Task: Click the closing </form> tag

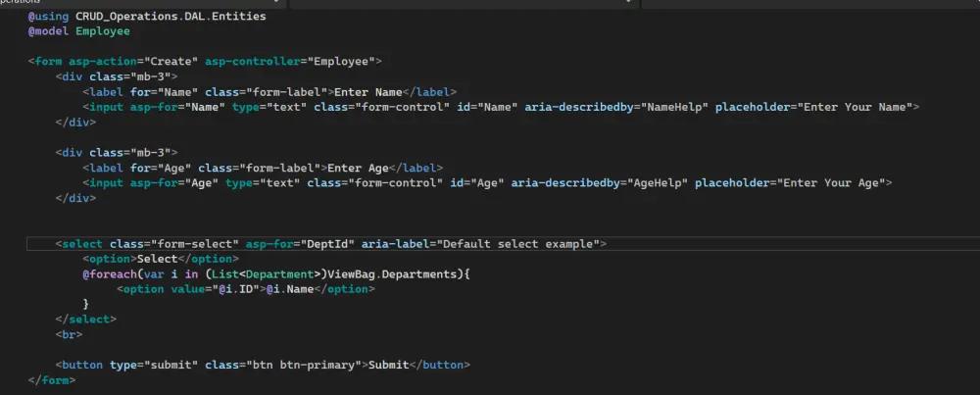Action: coord(52,379)
